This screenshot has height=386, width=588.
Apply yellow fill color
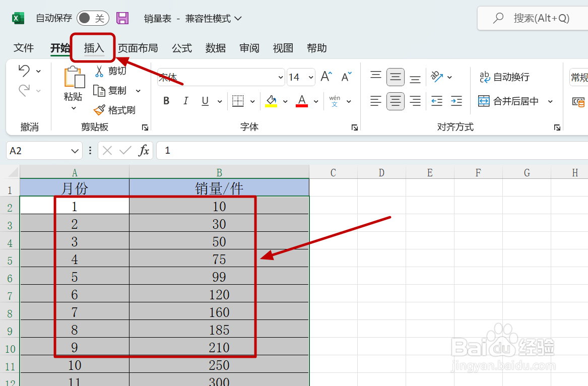[x=271, y=101]
